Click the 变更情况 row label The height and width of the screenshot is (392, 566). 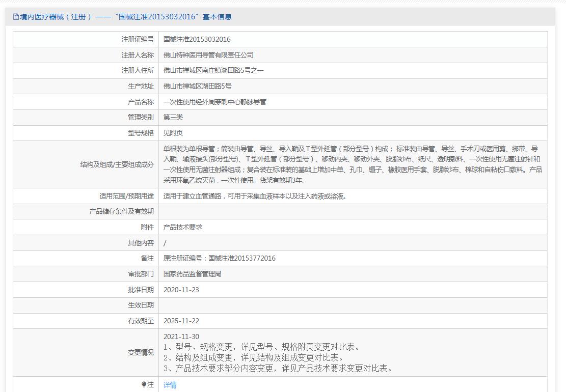pos(141,352)
